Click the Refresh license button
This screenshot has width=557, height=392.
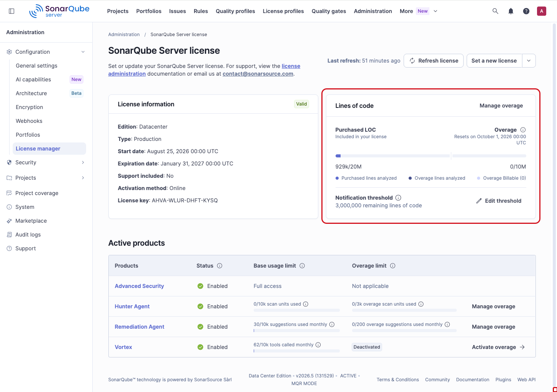coord(434,61)
